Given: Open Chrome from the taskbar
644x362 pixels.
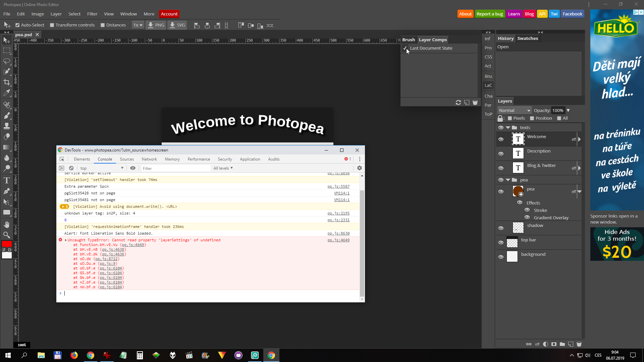Looking at the screenshot, I should [90, 355].
